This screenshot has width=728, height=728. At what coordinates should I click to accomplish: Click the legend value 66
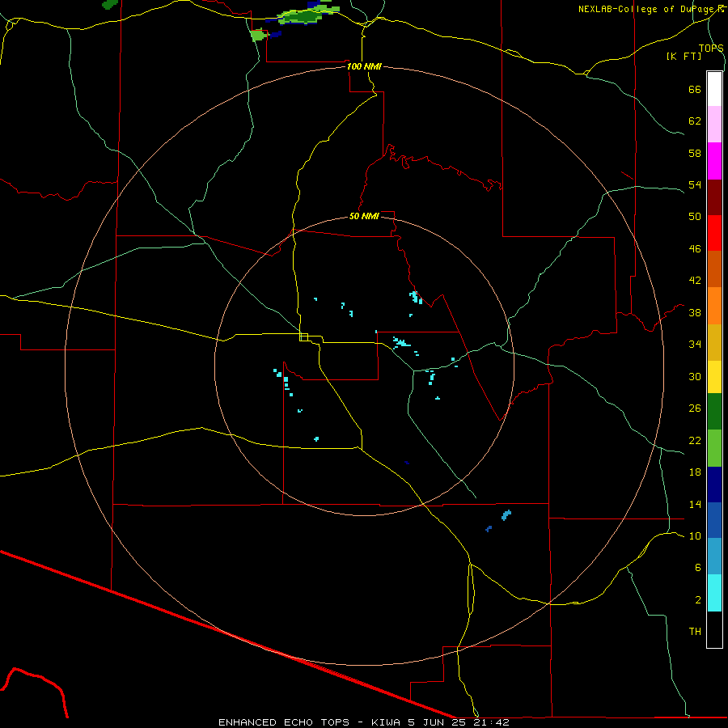tap(695, 90)
